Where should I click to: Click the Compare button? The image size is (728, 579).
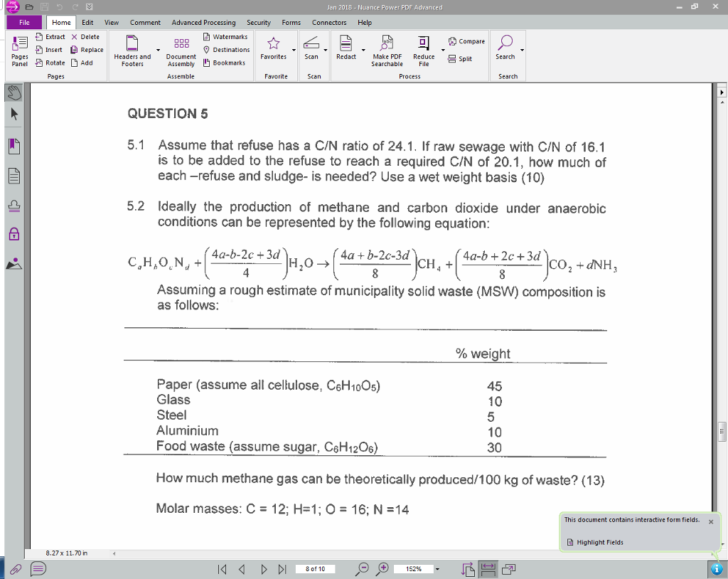click(466, 41)
